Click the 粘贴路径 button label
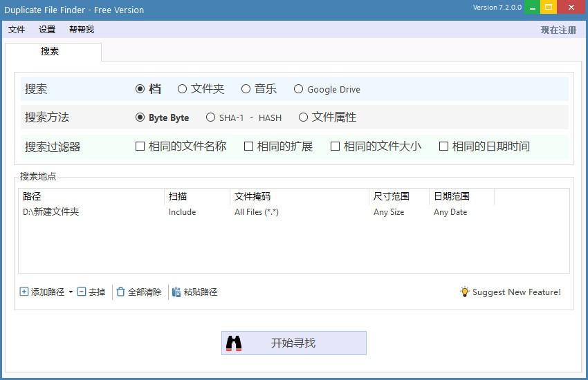Viewport: 588px width, 380px height. pos(200,292)
